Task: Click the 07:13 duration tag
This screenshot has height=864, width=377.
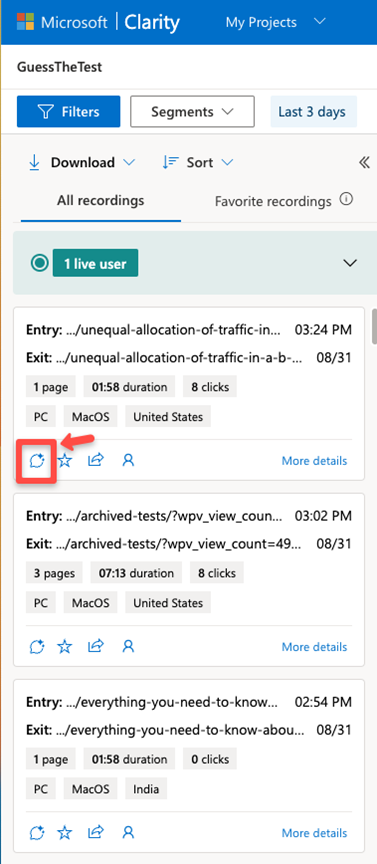Action: [x=136, y=573]
